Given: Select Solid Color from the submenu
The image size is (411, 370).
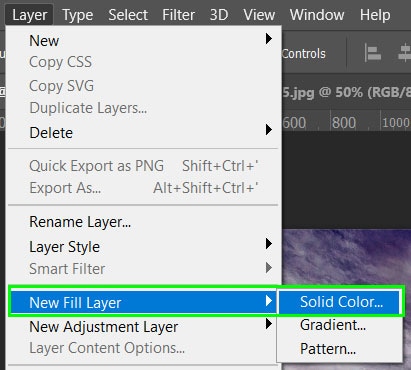Looking at the screenshot, I should [339, 302].
